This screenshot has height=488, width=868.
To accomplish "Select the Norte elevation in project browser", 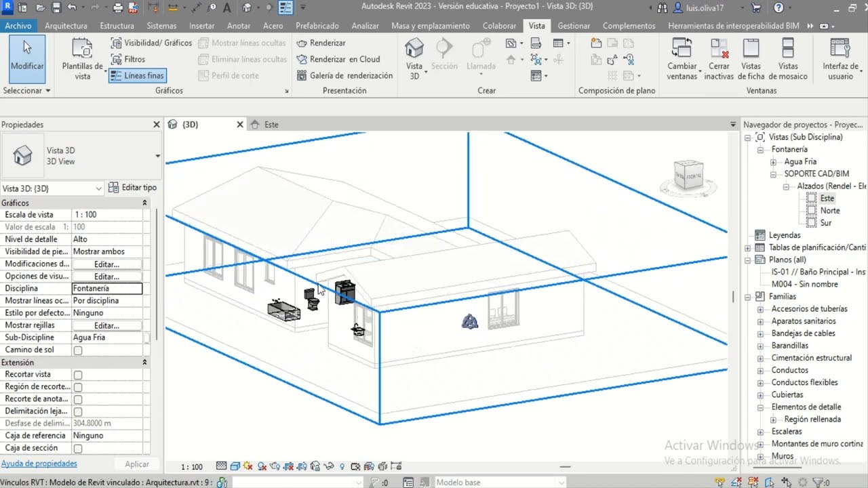I will click(830, 211).
